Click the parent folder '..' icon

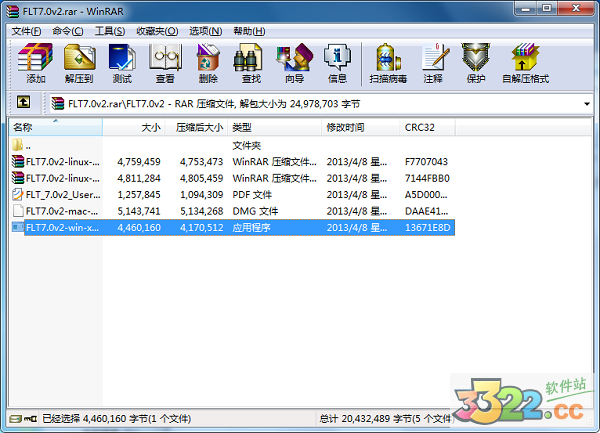tap(18, 145)
